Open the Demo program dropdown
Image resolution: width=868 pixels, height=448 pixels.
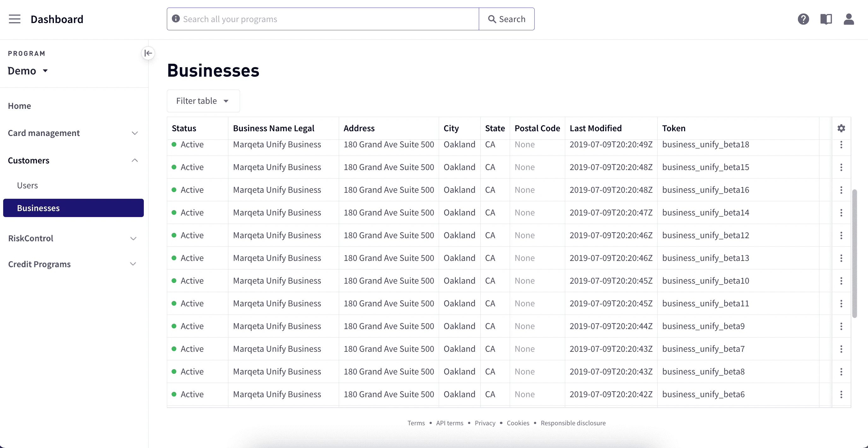(x=28, y=71)
